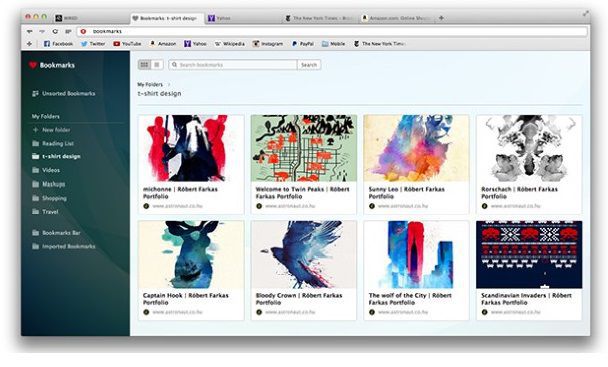Open the Rorschach bookmark thumbnail
The height and width of the screenshot is (367, 608).
(529, 148)
